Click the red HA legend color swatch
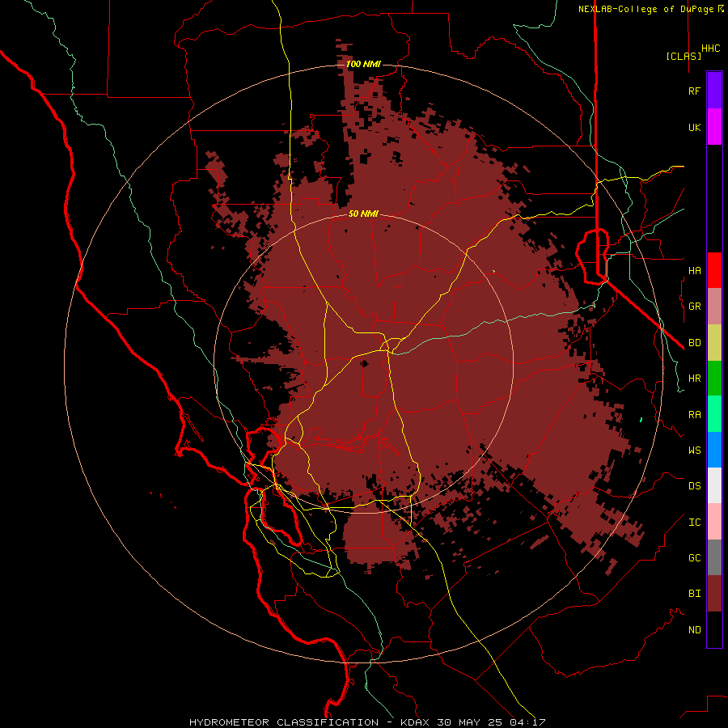 pyautogui.click(x=714, y=270)
